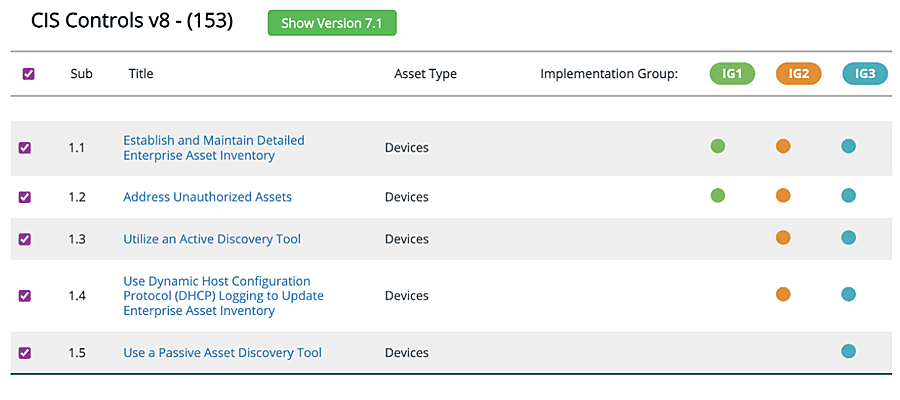
Task: Click the teal IG3 dot in row 1.5
Action: pyautogui.click(x=848, y=351)
